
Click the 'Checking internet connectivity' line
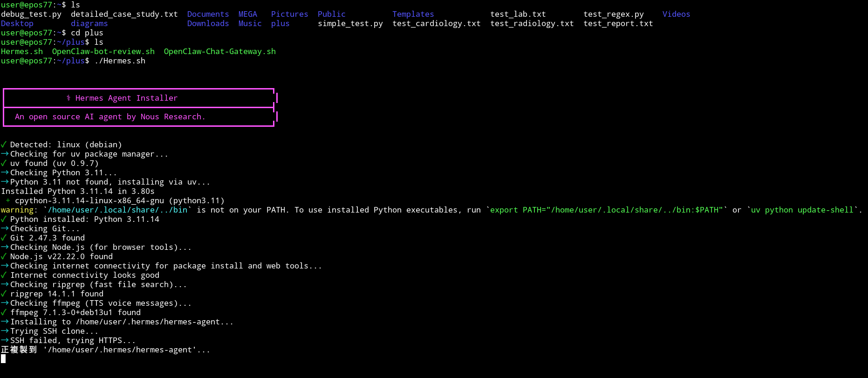162,266
